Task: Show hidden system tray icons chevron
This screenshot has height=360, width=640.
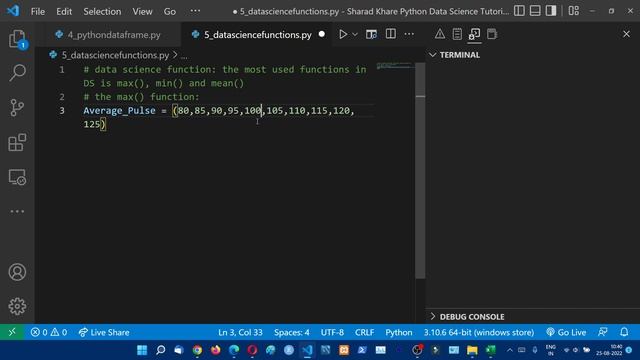Action: coord(510,350)
